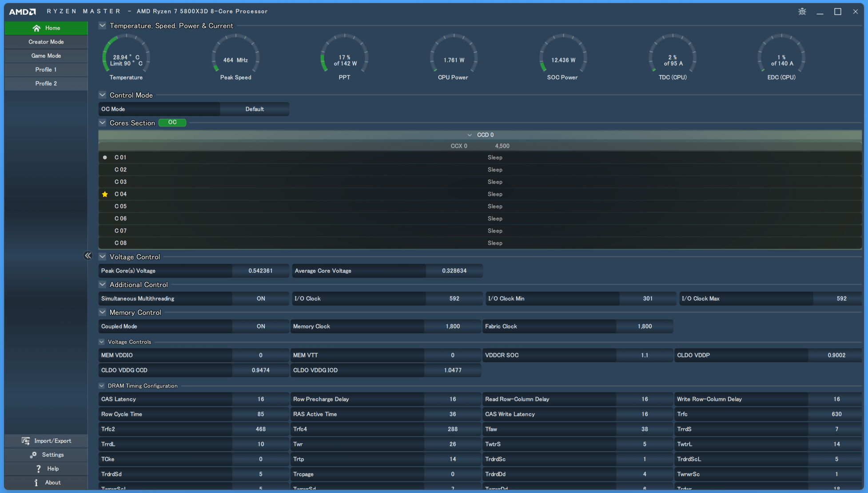Select core row C 08
Viewport: 868px width, 493px height.
click(x=480, y=243)
